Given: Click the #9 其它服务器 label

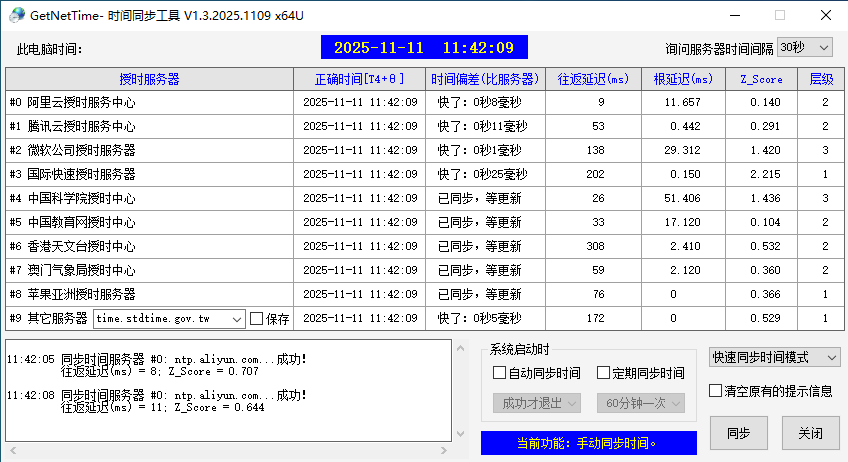Looking at the screenshot, I should point(49,318).
